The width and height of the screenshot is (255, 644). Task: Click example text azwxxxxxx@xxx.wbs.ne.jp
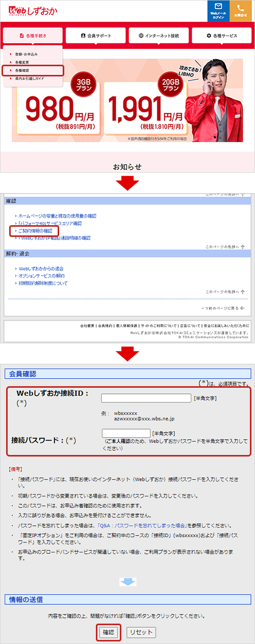tap(144, 418)
